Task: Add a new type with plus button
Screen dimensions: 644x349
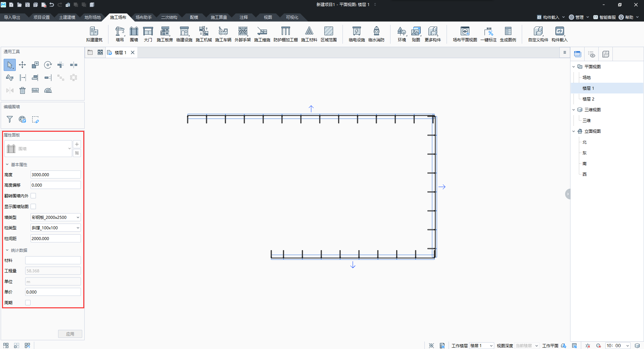Action: click(x=77, y=144)
